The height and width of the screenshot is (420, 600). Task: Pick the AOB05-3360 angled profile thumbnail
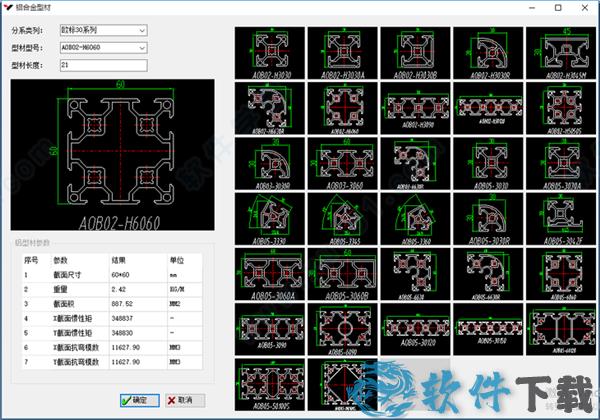click(x=415, y=219)
